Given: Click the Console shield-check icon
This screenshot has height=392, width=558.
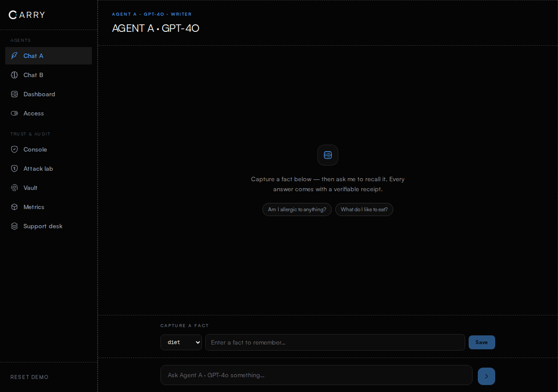Looking at the screenshot, I should tap(14, 149).
